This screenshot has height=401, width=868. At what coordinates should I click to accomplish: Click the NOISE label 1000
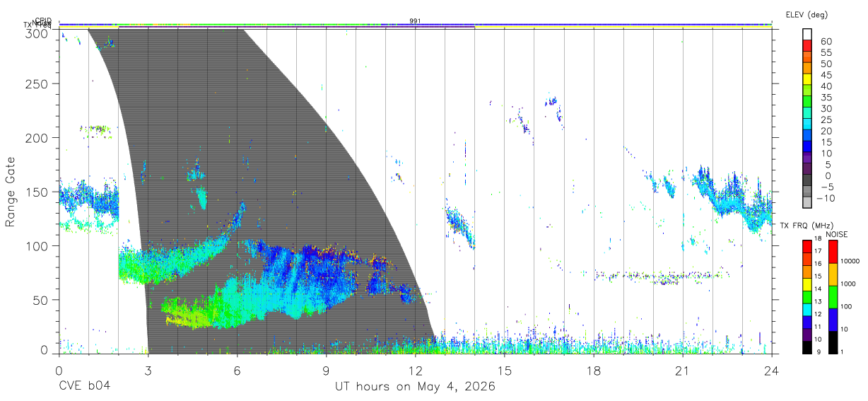pyautogui.click(x=848, y=284)
